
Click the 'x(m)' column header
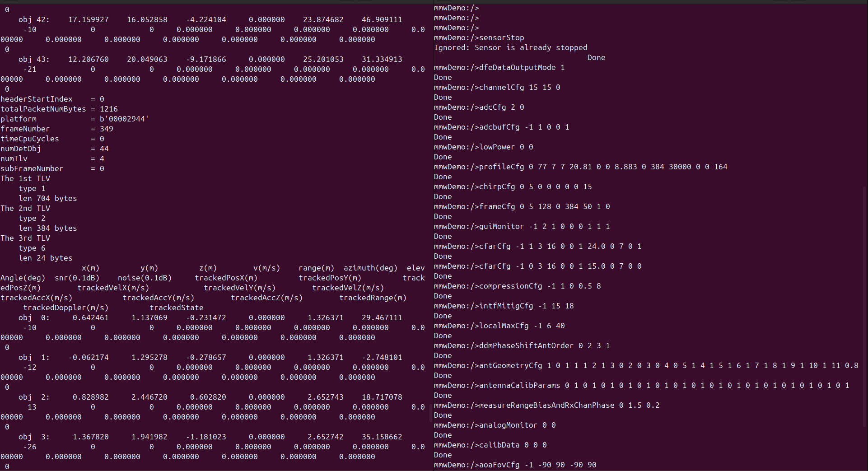(x=91, y=268)
